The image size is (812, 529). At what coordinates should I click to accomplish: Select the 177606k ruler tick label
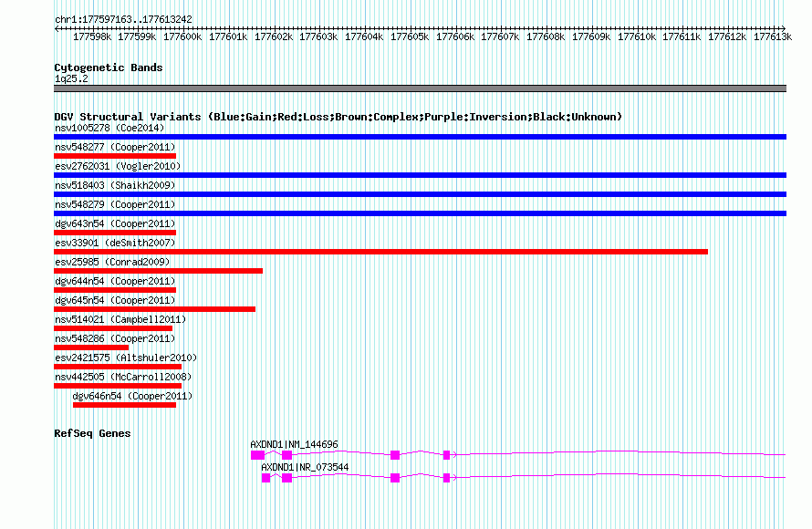454,36
